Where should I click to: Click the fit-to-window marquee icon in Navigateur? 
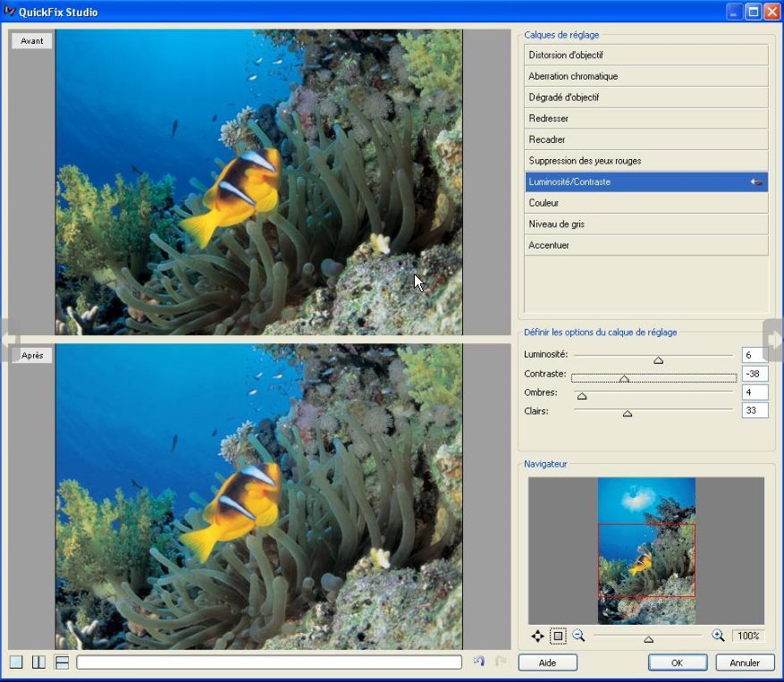[558, 636]
